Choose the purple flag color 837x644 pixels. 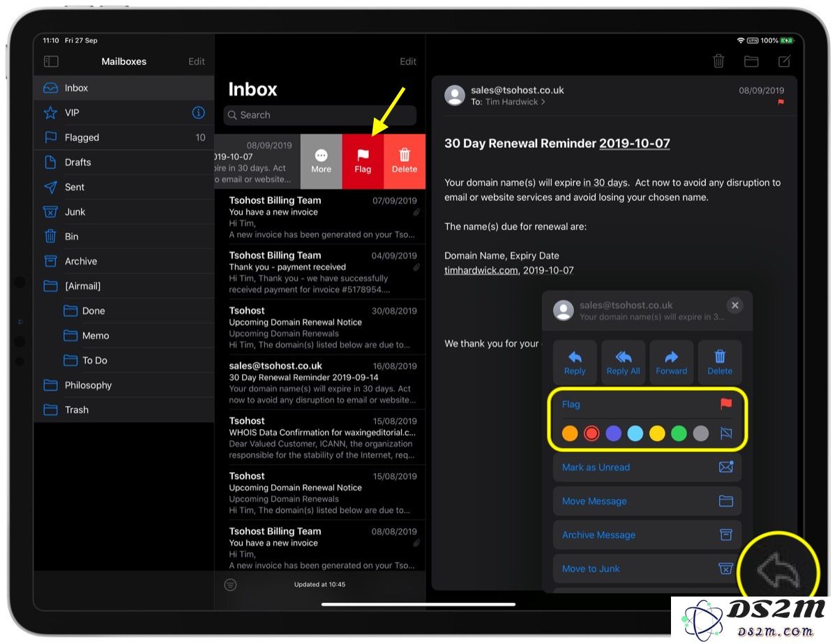pos(613,433)
